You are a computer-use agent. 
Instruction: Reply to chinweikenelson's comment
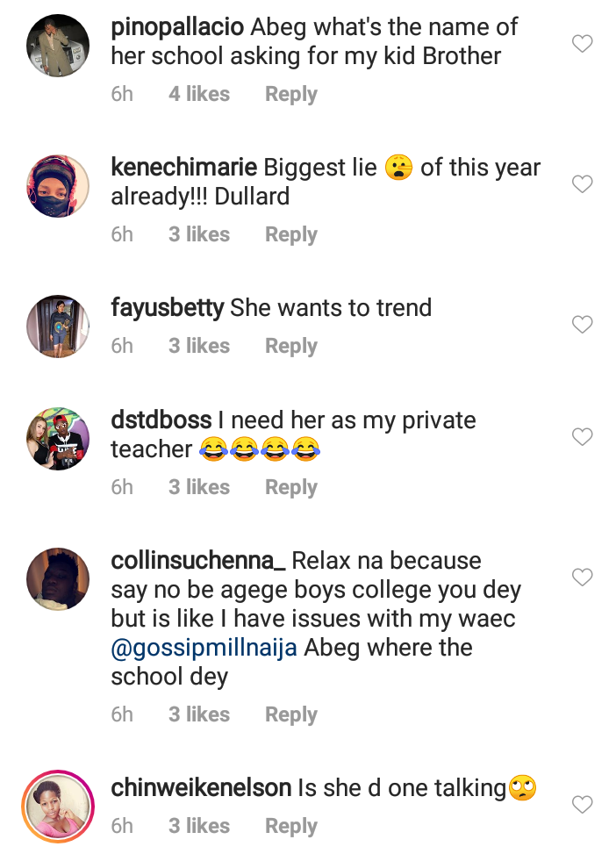pos(290,826)
